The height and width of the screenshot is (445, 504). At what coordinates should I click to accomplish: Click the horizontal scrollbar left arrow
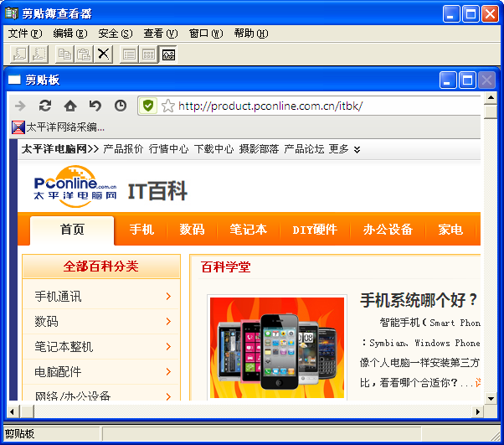click(13, 411)
